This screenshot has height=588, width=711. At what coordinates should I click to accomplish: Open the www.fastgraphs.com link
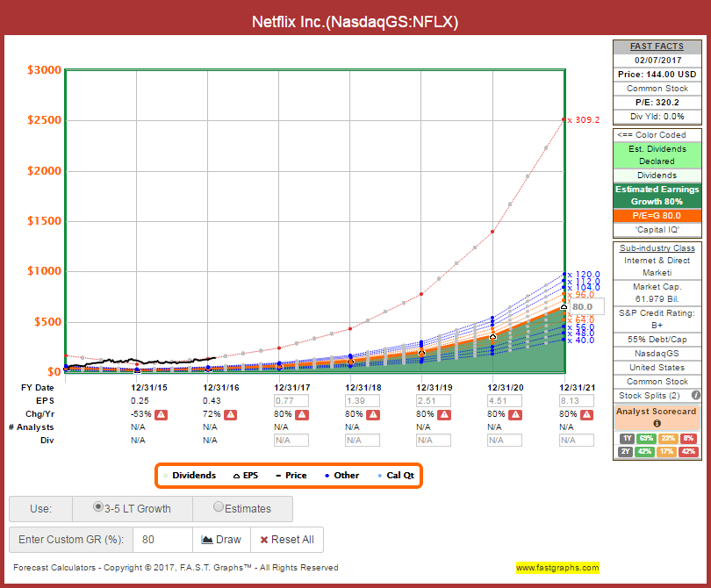(557, 568)
